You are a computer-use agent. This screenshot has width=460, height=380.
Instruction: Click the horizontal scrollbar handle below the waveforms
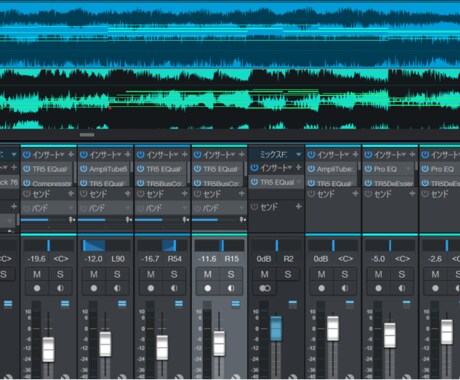(87, 135)
